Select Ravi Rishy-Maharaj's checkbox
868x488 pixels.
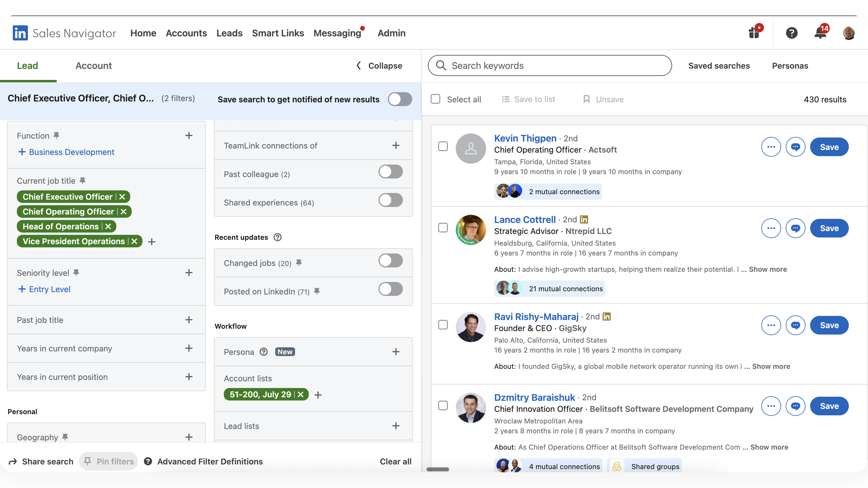(x=443, y=325)
